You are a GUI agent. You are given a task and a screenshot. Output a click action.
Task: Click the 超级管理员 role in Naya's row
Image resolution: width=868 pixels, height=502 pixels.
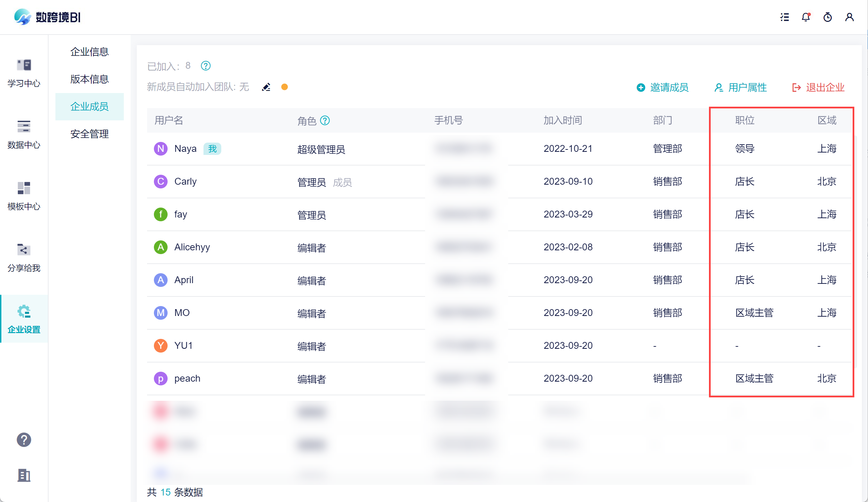[x=321, y=149]
